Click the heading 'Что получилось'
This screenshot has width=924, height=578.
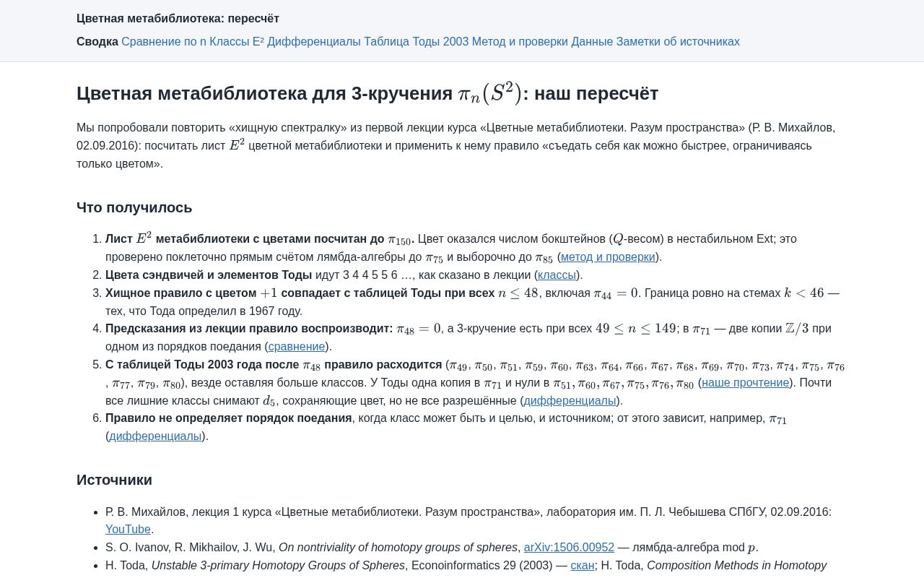(x=134, y=207)
